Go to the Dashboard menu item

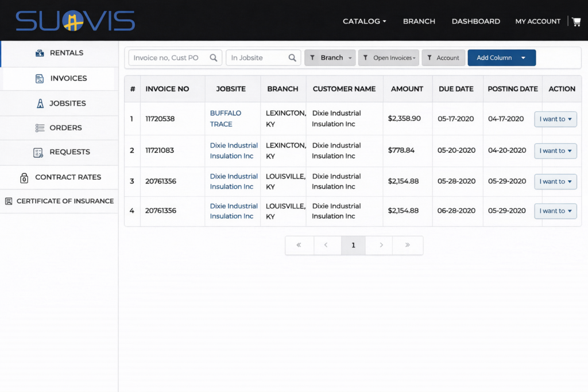click(475, 21)
